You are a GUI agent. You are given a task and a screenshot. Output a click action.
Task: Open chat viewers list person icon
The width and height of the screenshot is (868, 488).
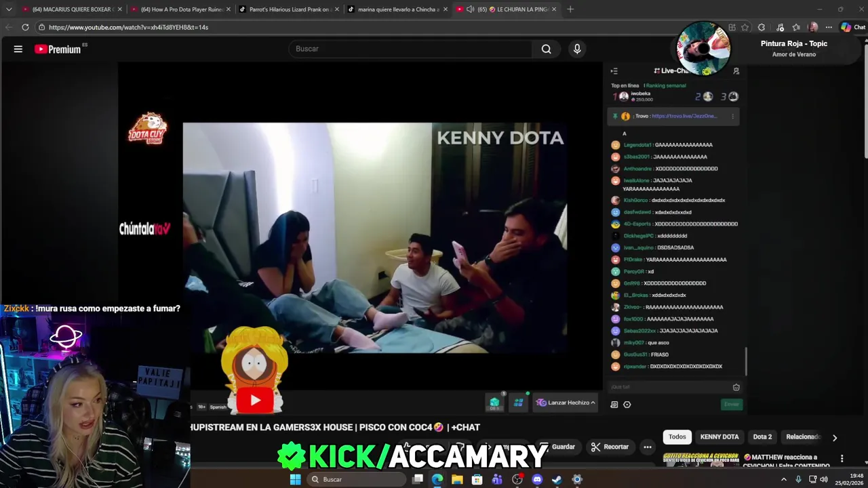(736, 70)
